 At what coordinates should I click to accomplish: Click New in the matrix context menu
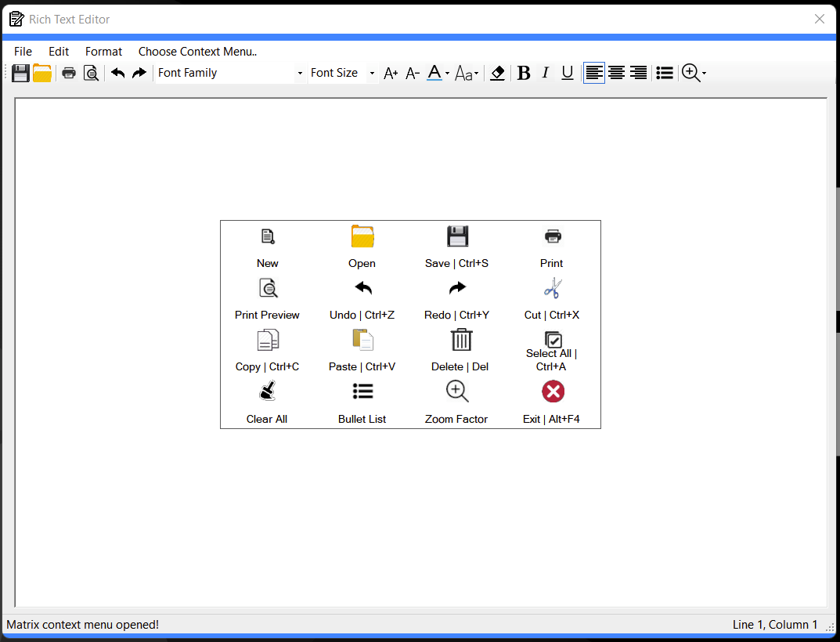267,247
